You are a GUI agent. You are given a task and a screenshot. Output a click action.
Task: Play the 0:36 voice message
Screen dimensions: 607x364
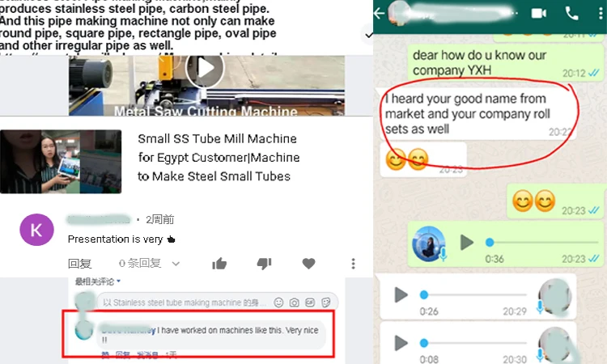click(467, 243)
